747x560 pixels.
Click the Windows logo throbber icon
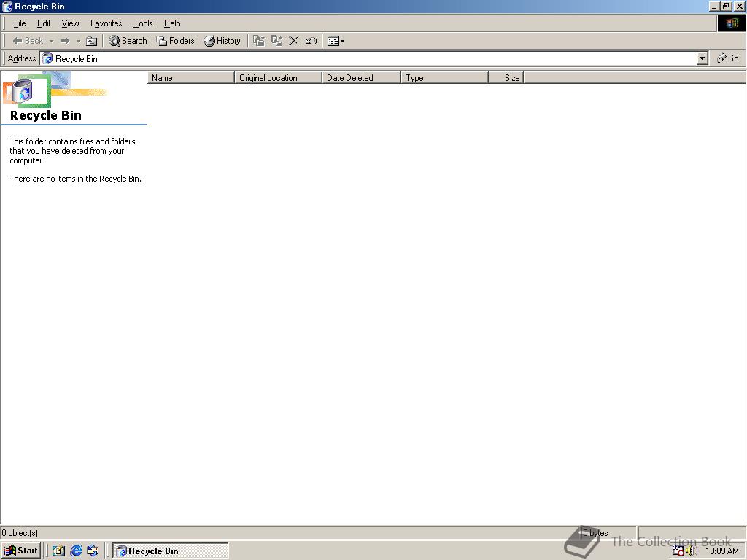click(731, 23)
